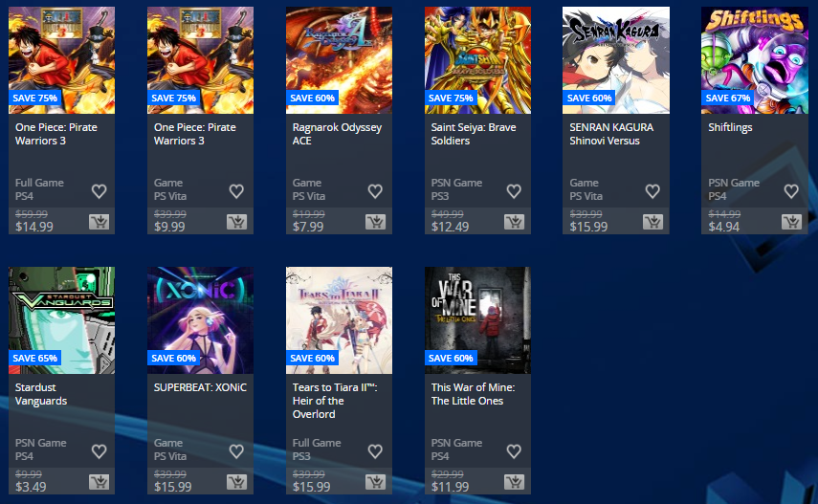Screen dimensions: 818x504
Task: Add Tears to Tiara II to cart
Action: 376,482
